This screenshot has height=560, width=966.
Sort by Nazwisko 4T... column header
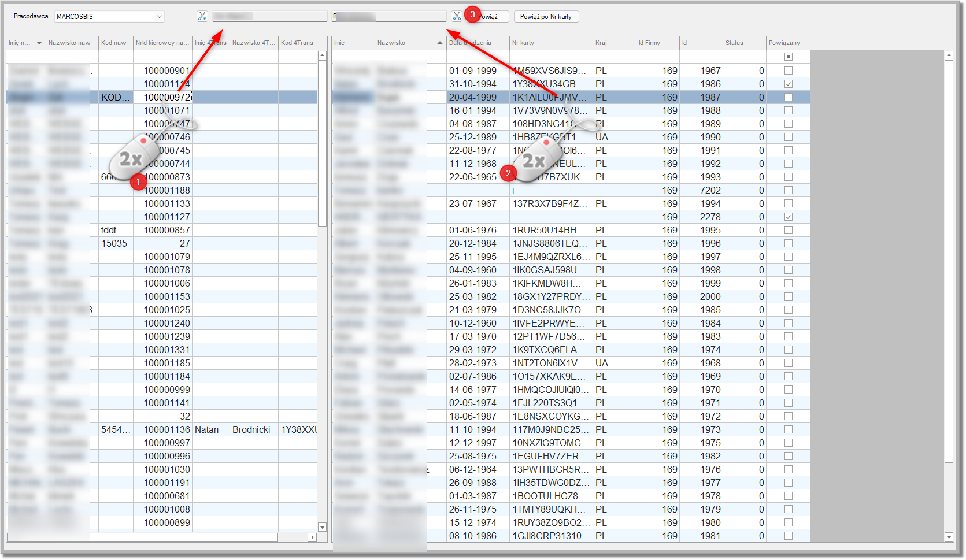tap(254, 43)
